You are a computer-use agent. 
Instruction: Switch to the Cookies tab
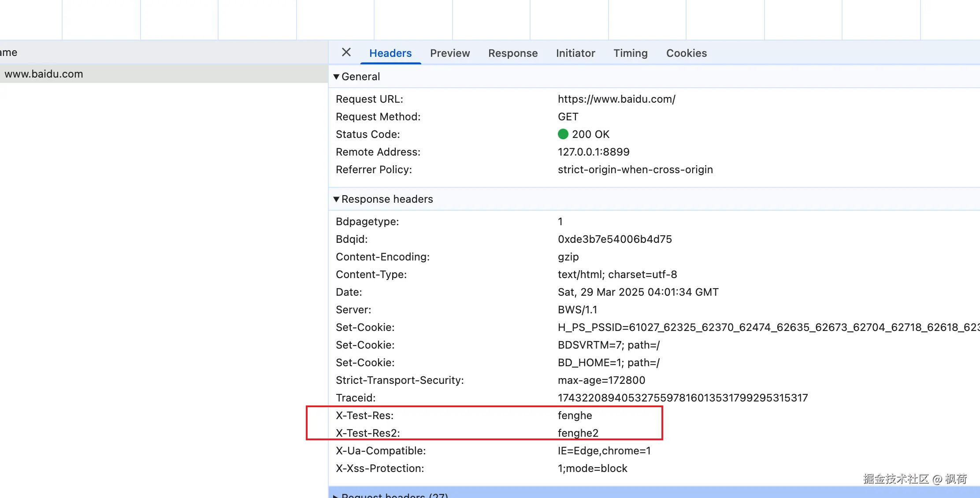(x=687, y=53)
